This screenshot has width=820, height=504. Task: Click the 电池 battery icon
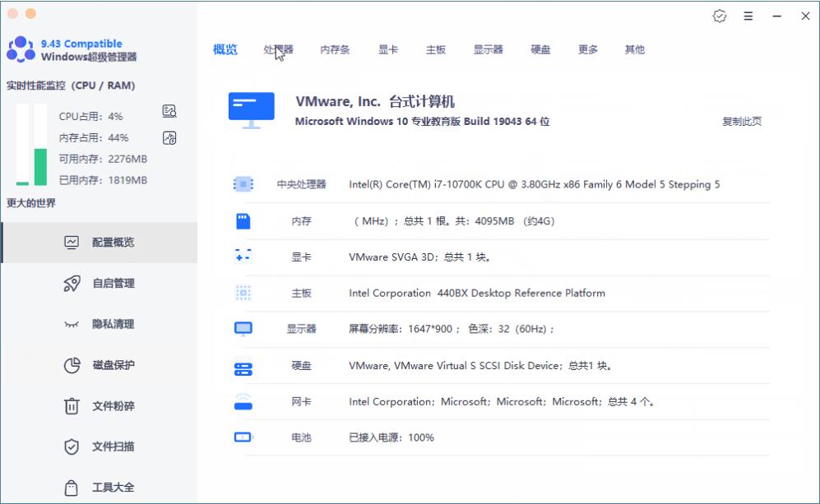click(243, 437)
